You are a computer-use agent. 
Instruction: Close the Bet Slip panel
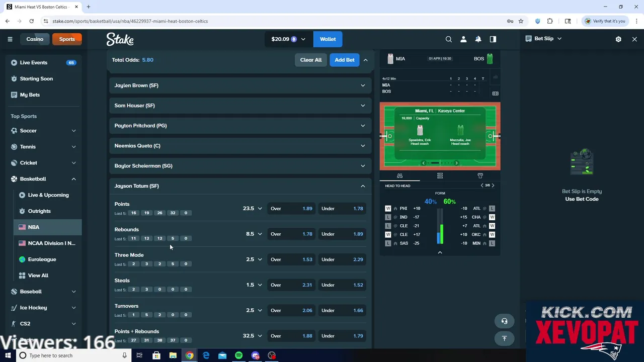634,39
